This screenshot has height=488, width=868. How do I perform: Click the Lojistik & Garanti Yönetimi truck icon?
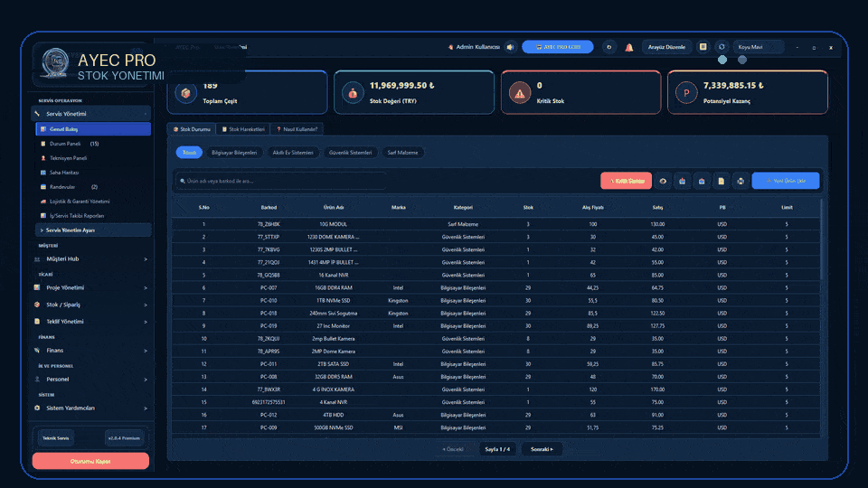click(43, 202)
